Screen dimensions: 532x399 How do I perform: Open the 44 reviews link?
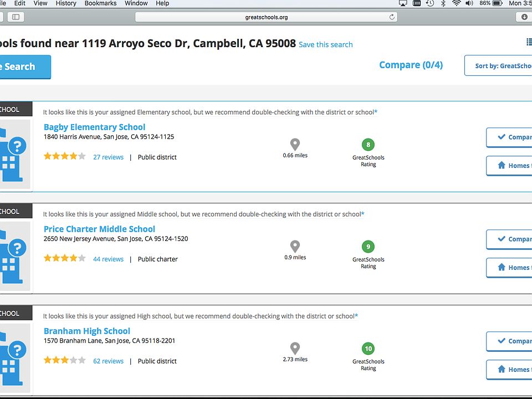[x=108, y=259]
